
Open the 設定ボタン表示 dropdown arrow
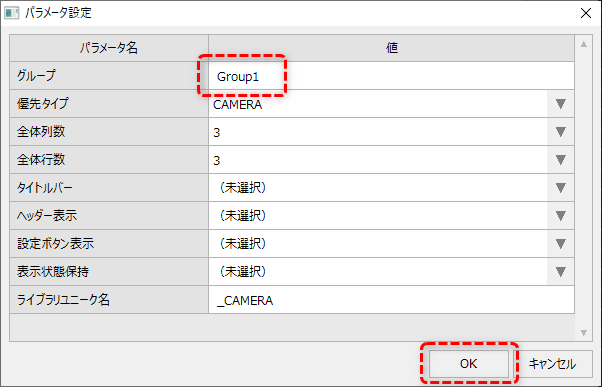(x=561, y=243)
